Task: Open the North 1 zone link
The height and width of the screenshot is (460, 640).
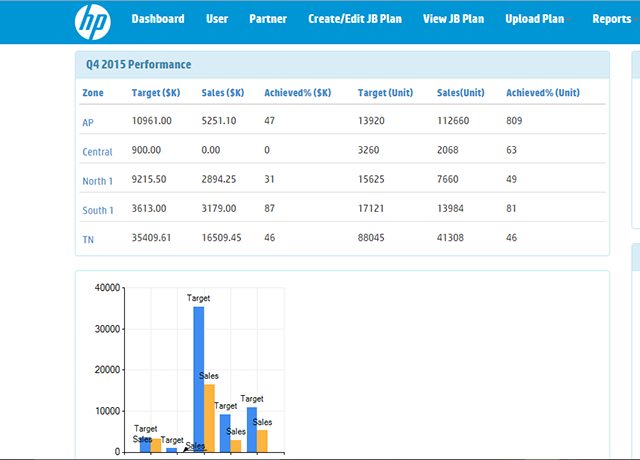Action: tap(98, 181)
